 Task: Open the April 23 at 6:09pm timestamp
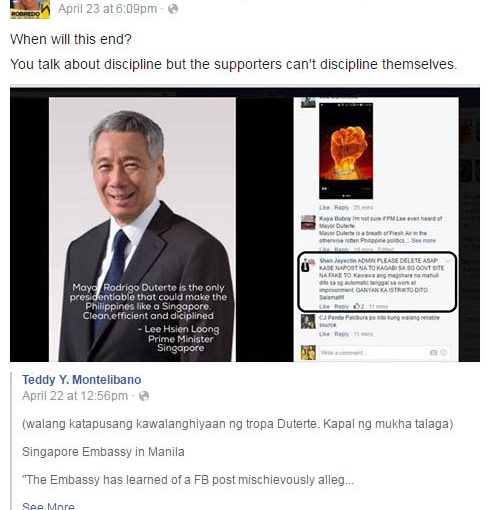point(107,9)
